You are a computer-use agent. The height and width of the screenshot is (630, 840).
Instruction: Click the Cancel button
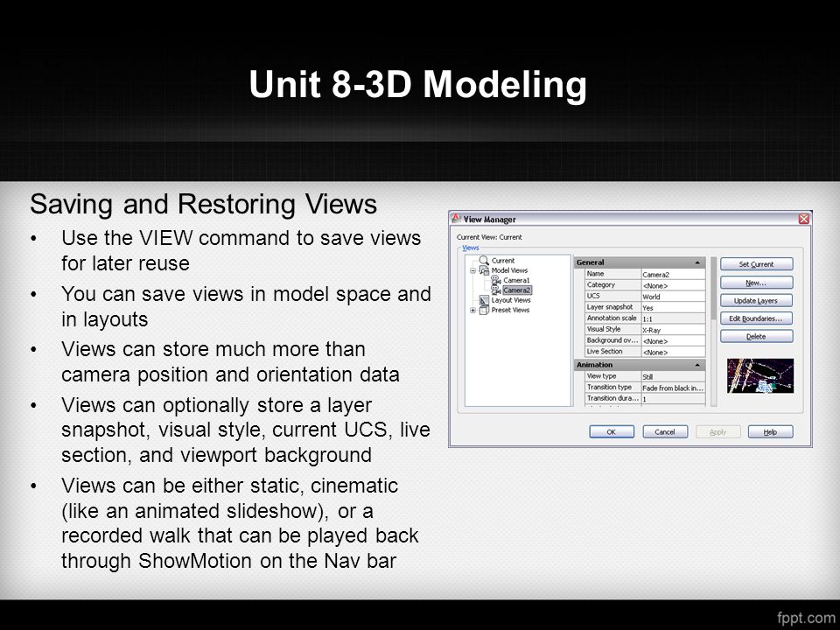click(665, 431)
